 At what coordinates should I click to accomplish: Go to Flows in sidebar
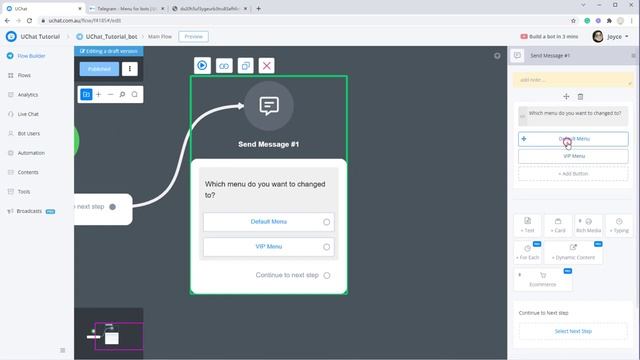[24, 75]
